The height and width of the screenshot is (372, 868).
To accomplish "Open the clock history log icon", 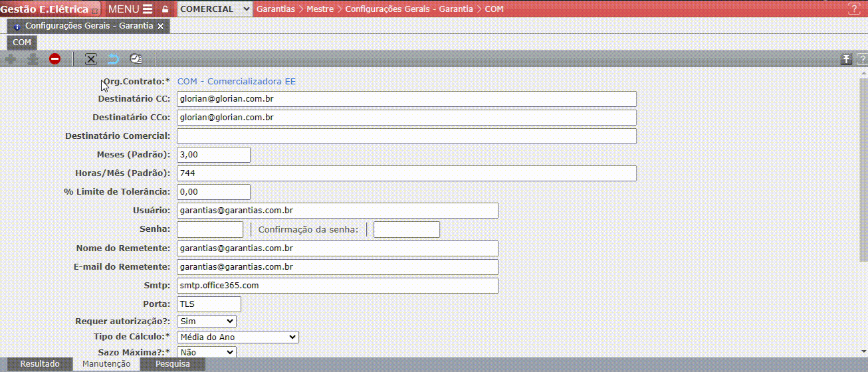I will click(x=136, y=59).
